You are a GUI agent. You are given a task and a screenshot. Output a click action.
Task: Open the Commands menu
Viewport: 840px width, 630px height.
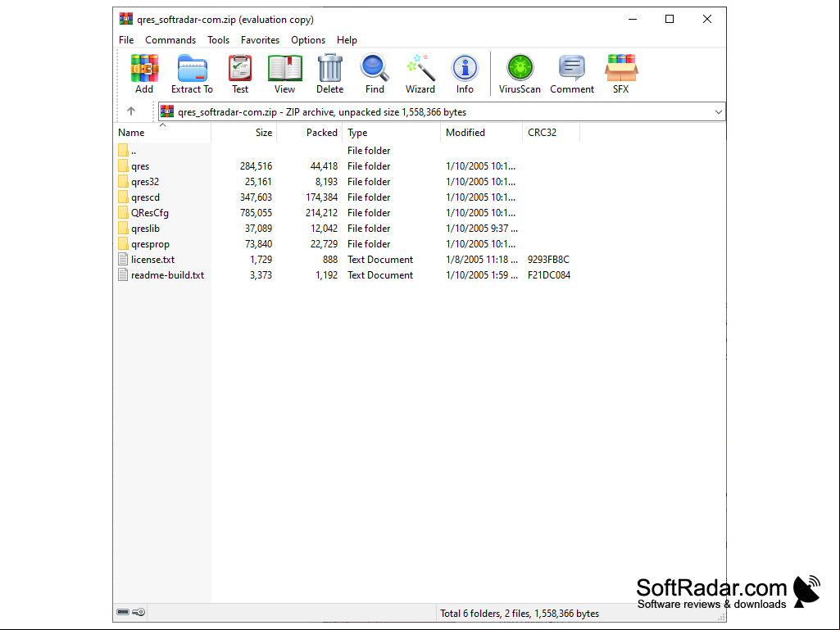pyautogui.click(x=170, y=40)
